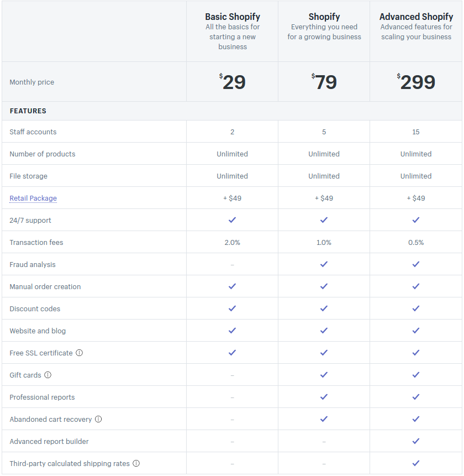Open the Retail Package link
The height and width of the screenshot is (476, 464).
pyautogui.click(x=33, y=198)
